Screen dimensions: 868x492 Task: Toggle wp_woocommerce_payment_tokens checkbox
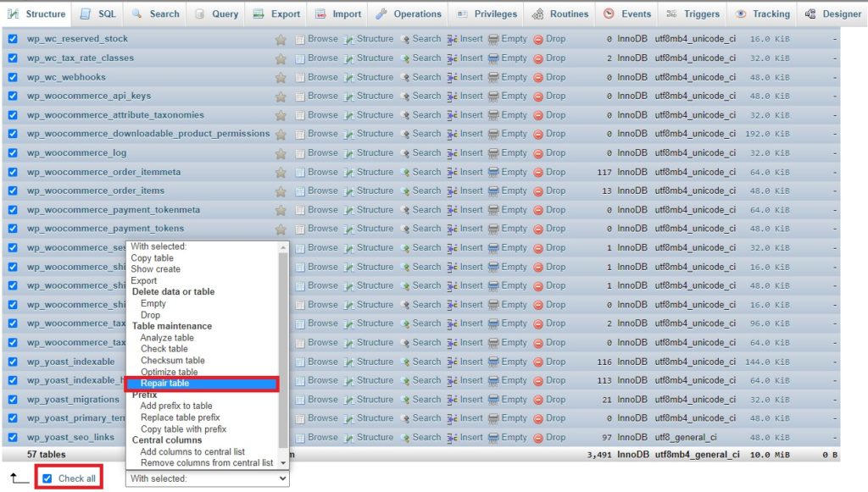13,229
